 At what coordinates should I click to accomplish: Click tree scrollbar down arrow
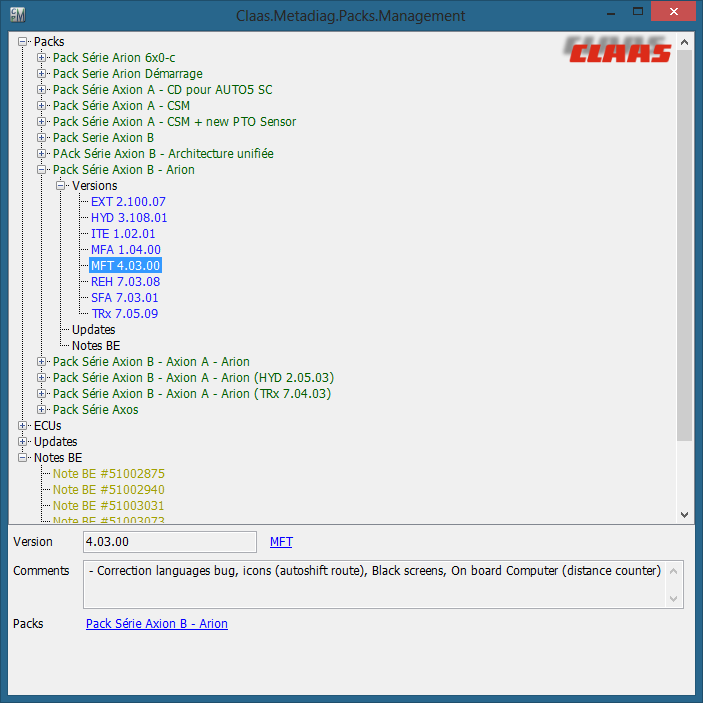(x=684, y=515)
